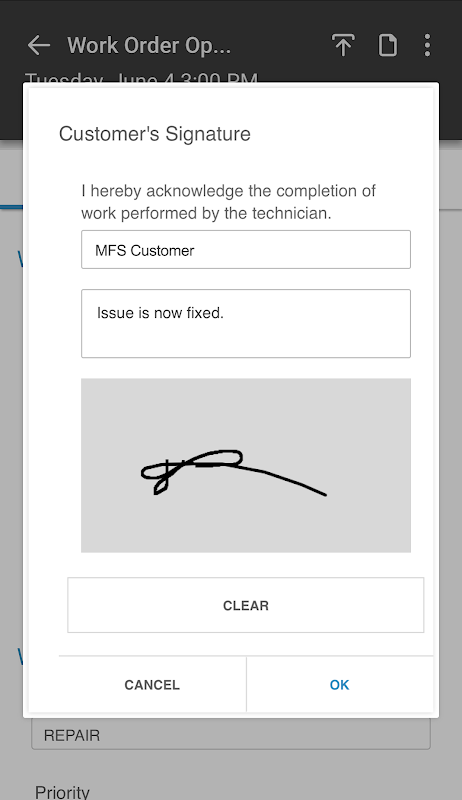Tap the acknowledgement text paragraph
This screenshot has width=462, height=800.
click(228, 202)
